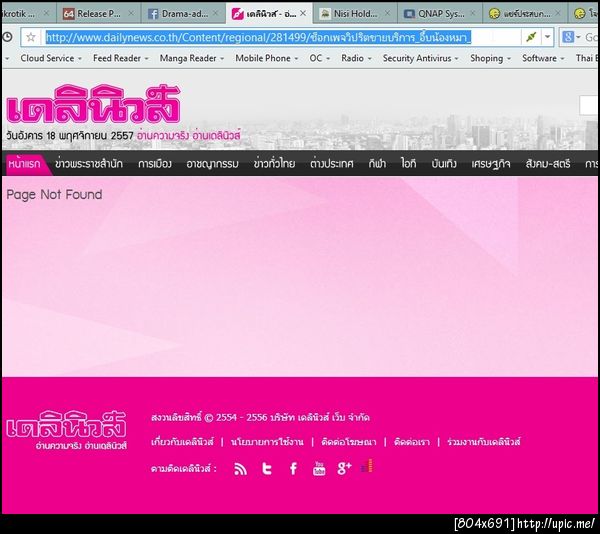This screenshot has width=600, height=534.
Task: Open ข่าวพระราชสำนัก menu item
Action: (x=89, y=164)
